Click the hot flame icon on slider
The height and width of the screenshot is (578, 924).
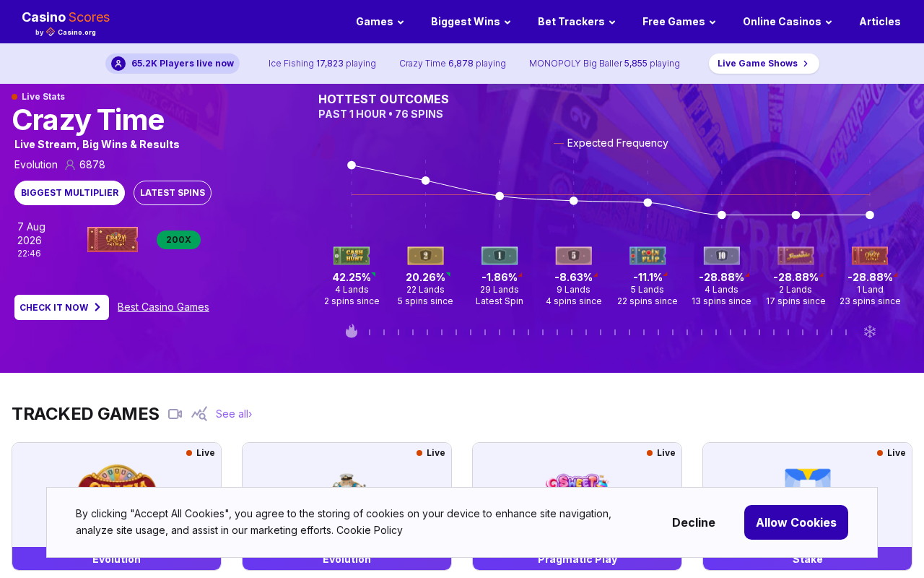(x=352, y=331)
